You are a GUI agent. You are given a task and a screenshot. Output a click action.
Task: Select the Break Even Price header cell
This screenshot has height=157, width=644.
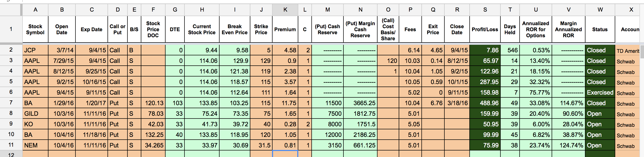pyautogui.click(x=234, y=29)
